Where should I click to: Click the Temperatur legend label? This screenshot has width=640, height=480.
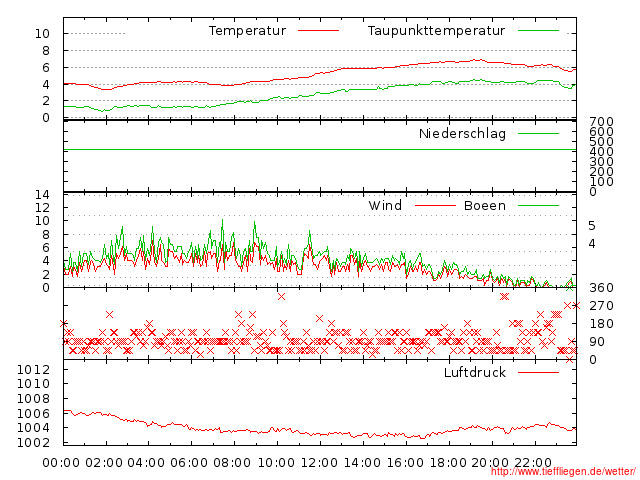247,31
